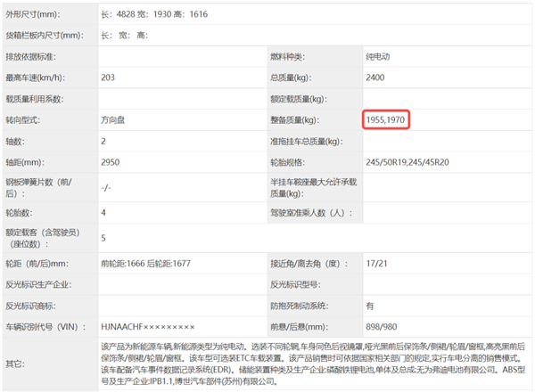Click the approach/departure angle value 17/21
This screenshot has height=392, width=535.
tap(378, 263)
